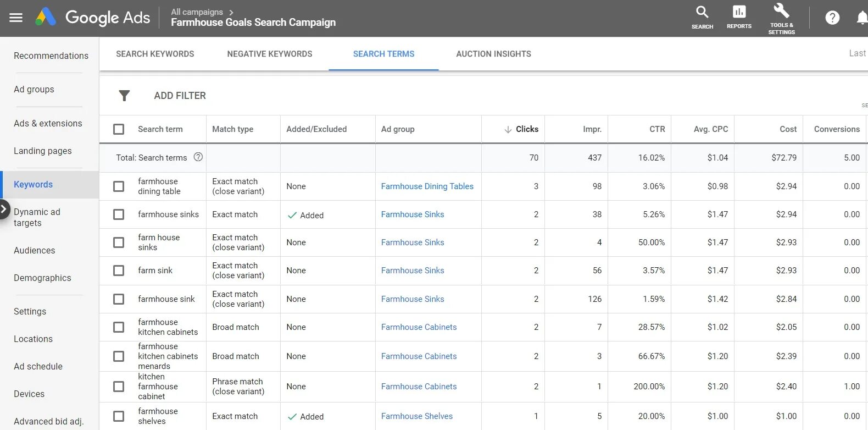
Task: Select the farmhouse dining table row checkbox
Action: pos(119,186)
